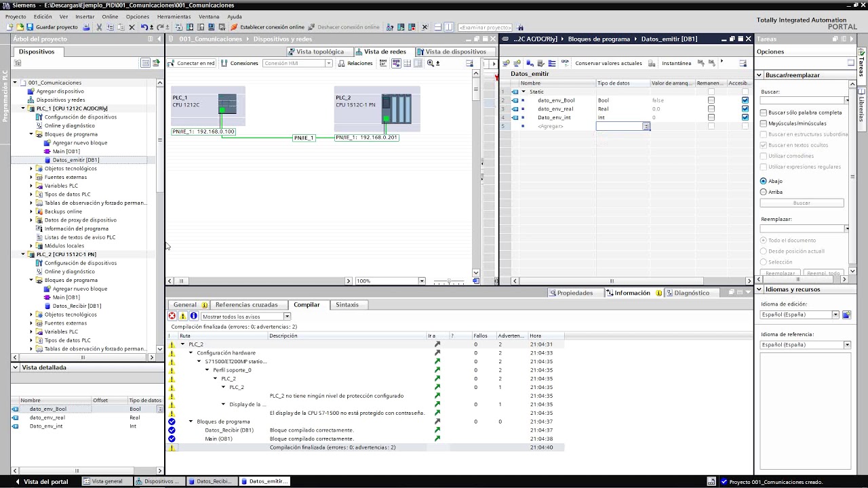Open Idioma de referencia dropdown

coord(847,345)
